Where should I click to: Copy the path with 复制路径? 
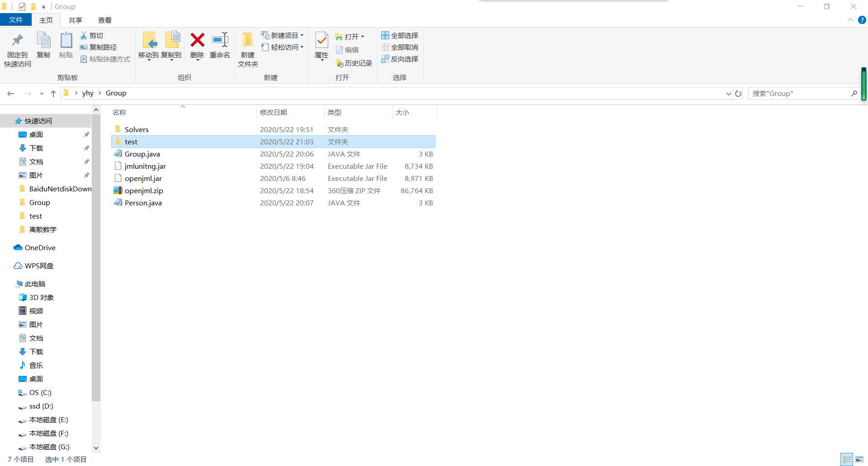tap(98, 47)
